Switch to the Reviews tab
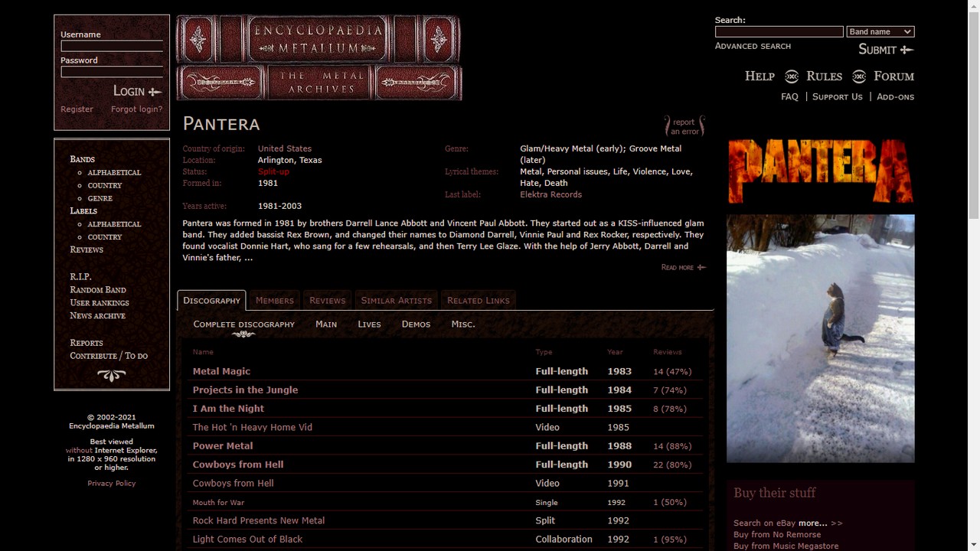This screenshot has width=980, height=551. pyautogui.click(x=328, y=301)
